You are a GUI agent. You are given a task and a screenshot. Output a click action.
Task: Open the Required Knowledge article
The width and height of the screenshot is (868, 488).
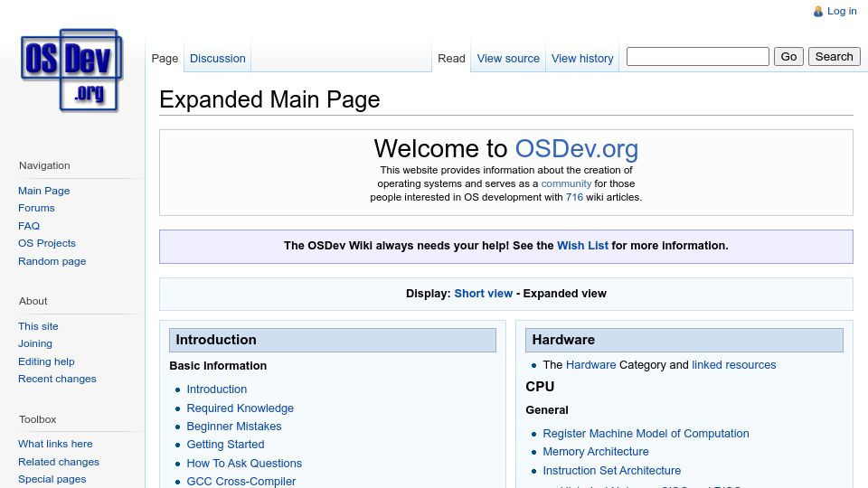pos(240,408)
